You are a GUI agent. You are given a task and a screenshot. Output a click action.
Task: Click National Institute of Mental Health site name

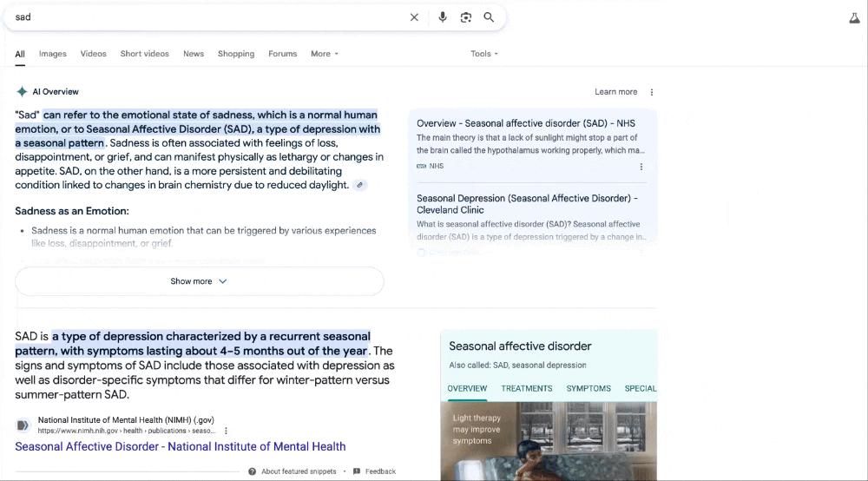click(126, 420)
